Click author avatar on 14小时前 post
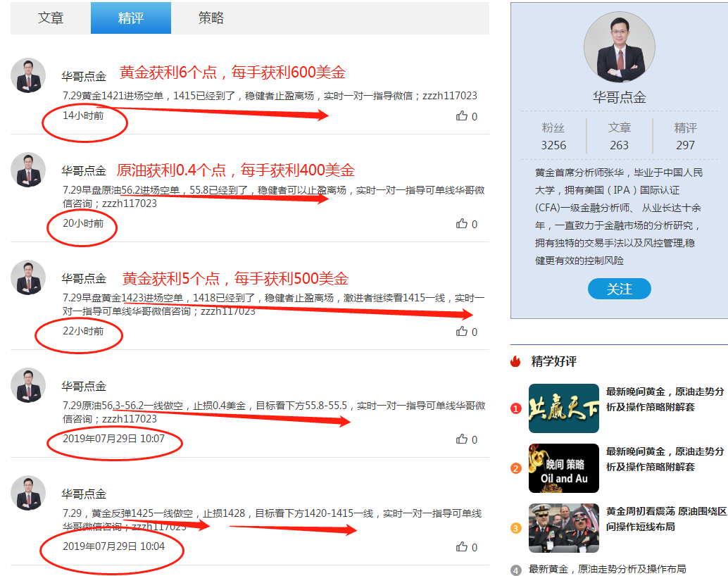 pyautogui.click(x=28, y=75)
